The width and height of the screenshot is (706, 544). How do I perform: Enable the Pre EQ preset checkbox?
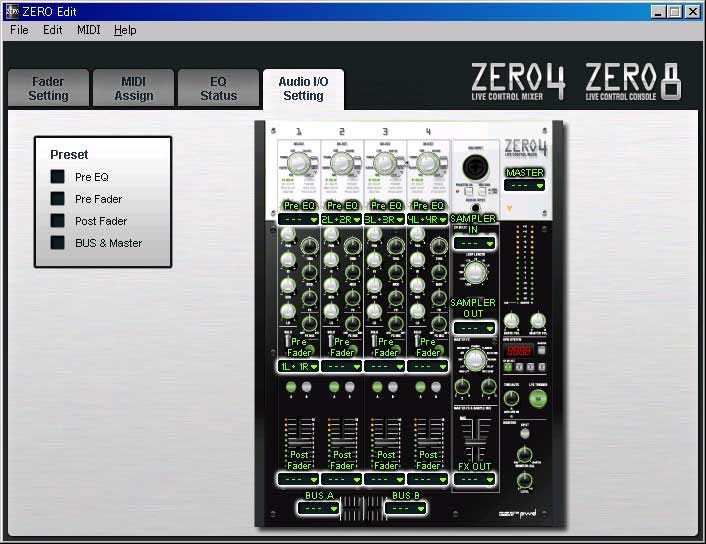[59, 177]
